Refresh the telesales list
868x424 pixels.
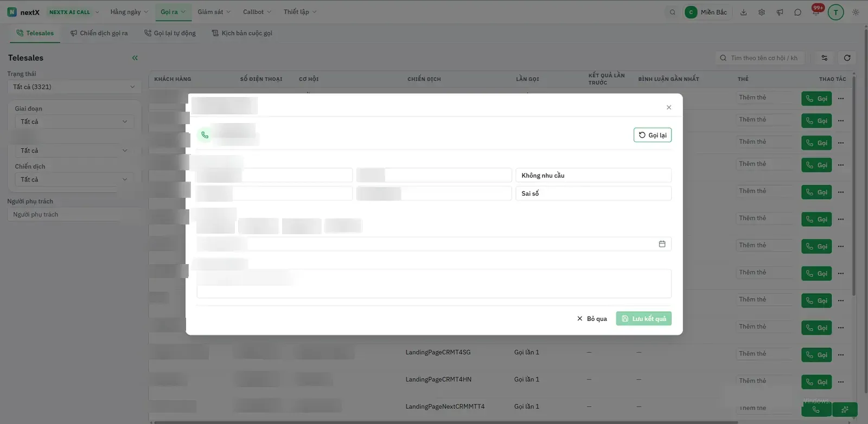(x=847, y=58)
